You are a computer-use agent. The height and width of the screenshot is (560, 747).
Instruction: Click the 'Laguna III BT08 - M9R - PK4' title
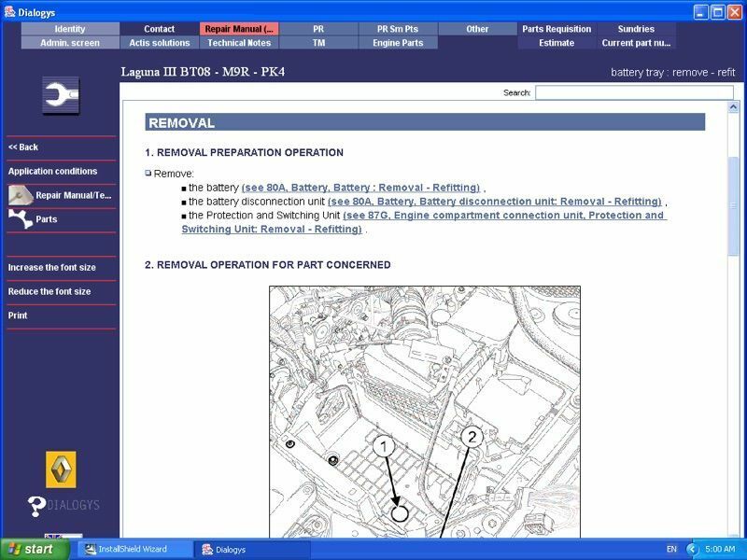pos(203,72)
